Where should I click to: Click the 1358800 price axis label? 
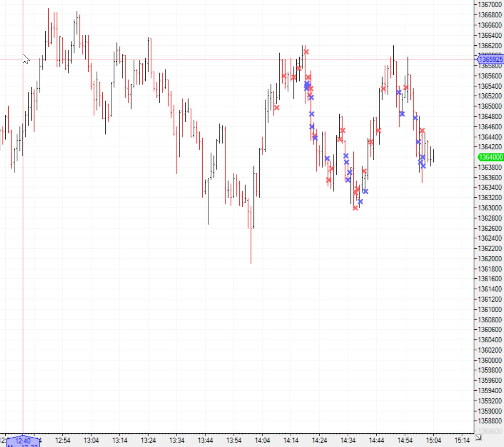click(x=490, y=421)
